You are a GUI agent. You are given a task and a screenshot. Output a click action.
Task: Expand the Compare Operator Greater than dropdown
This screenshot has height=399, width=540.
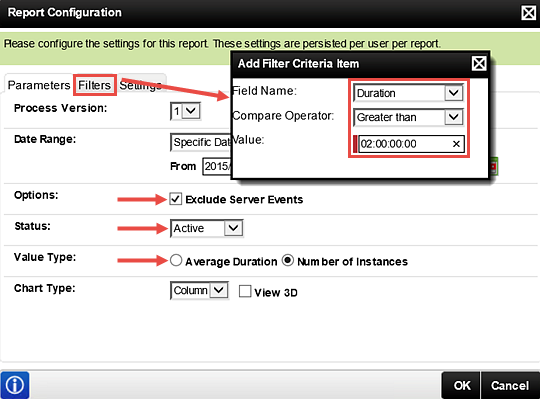(408, 117)
